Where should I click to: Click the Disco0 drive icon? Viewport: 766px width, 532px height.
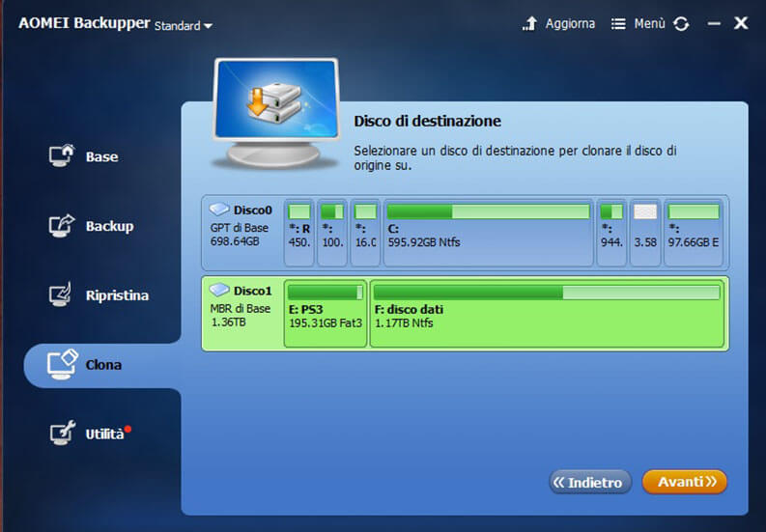click(x=220, y=210)
